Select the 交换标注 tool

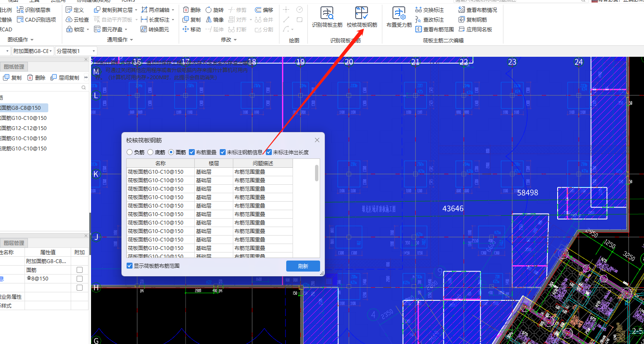(429, 10)
